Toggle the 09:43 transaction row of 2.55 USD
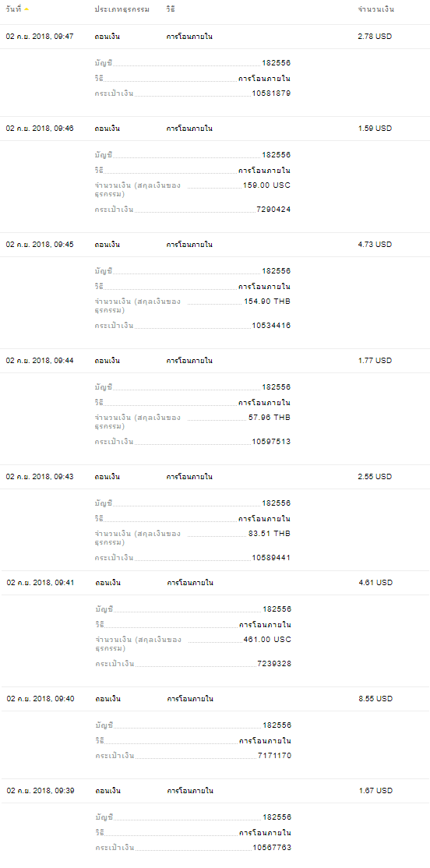 point(215,477)
